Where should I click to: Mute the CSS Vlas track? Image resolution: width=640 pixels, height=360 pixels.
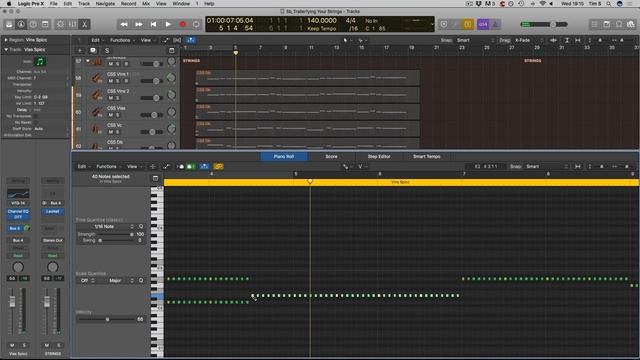coord(111,115)
